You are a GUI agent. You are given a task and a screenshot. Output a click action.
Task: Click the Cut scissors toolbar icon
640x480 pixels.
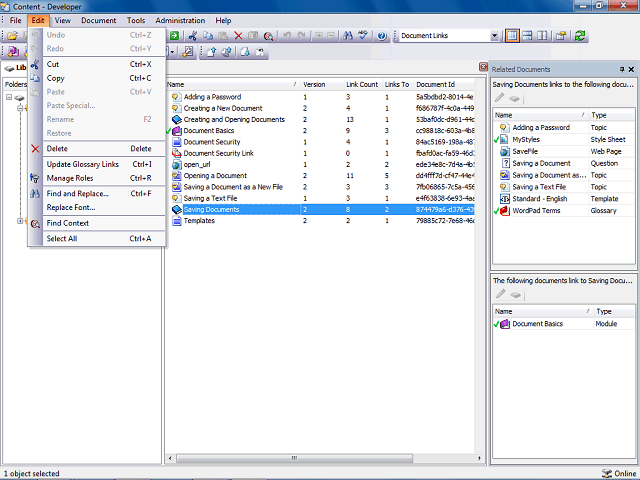tap(193, 36)
